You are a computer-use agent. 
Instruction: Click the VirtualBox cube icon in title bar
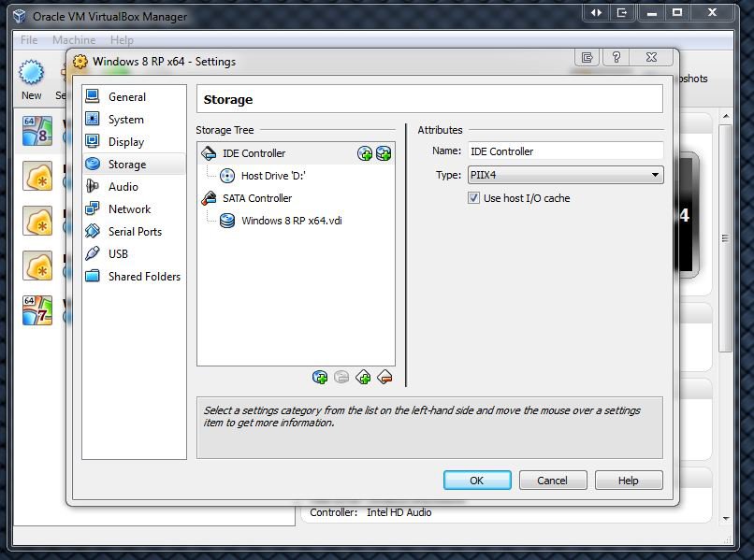click(x=20, y=16)
